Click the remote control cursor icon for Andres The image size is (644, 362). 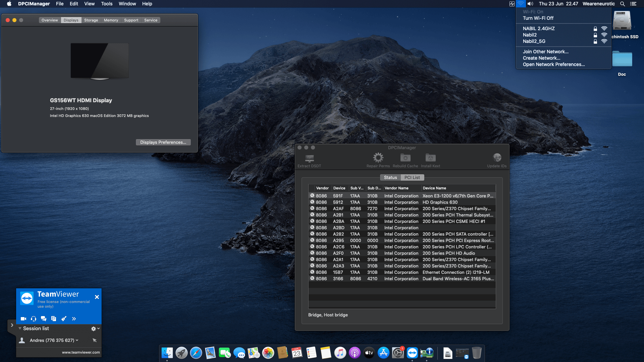95,340
